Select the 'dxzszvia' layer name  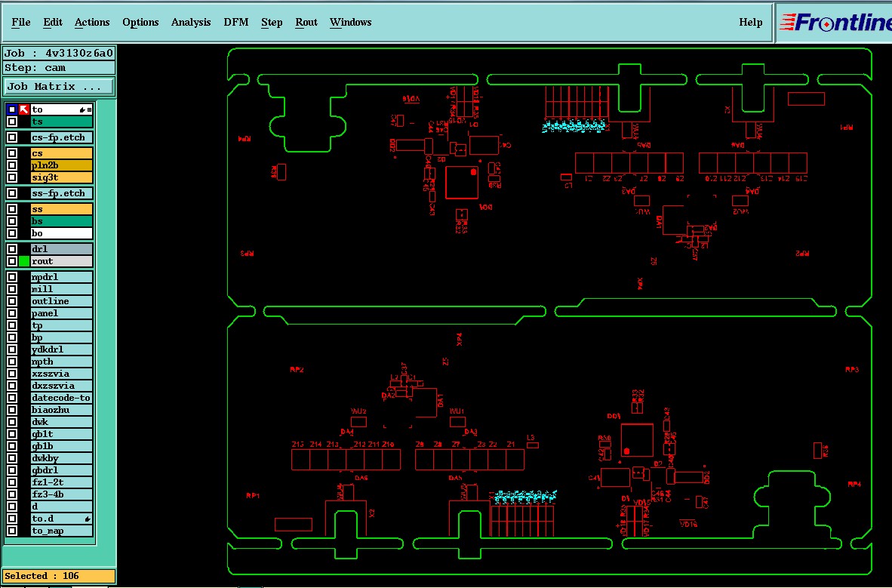61,386
